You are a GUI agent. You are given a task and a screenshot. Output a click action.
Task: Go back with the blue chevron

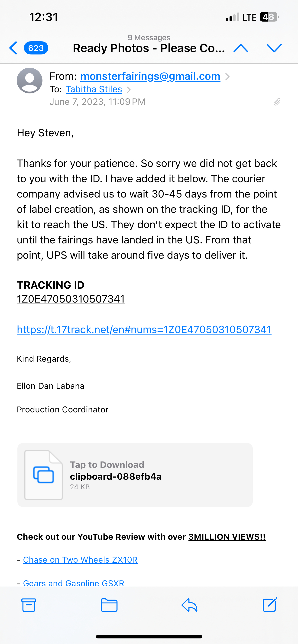tap(13, 48)
